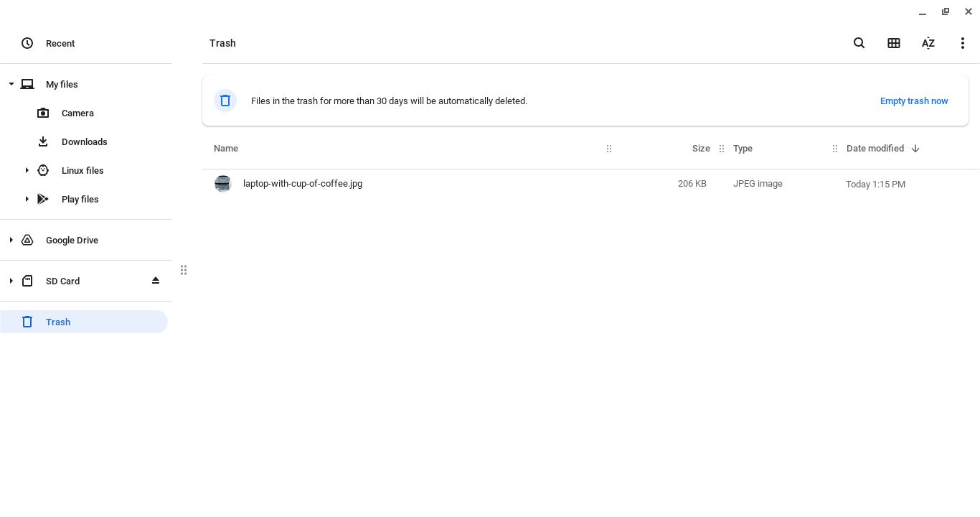Collapse the My files section
Image resolution: width=980 pixels, height=517 pixels.
tap(11, 84)
